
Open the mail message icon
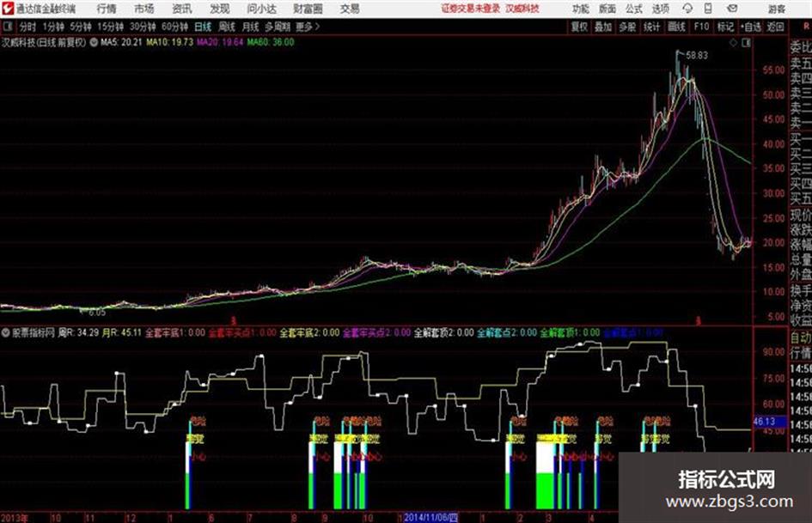click(x=732, y=9)
